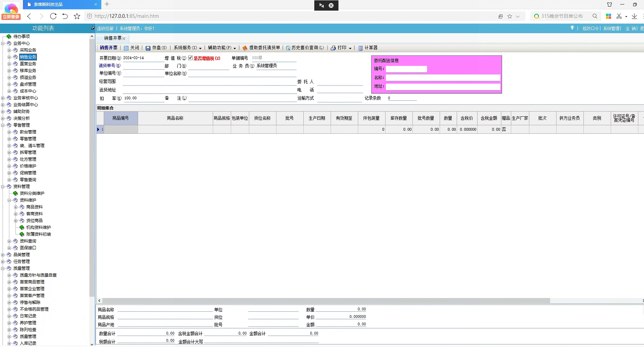
Task: Click the printer icon in the toolbar
Action: [x=333, y=48]
